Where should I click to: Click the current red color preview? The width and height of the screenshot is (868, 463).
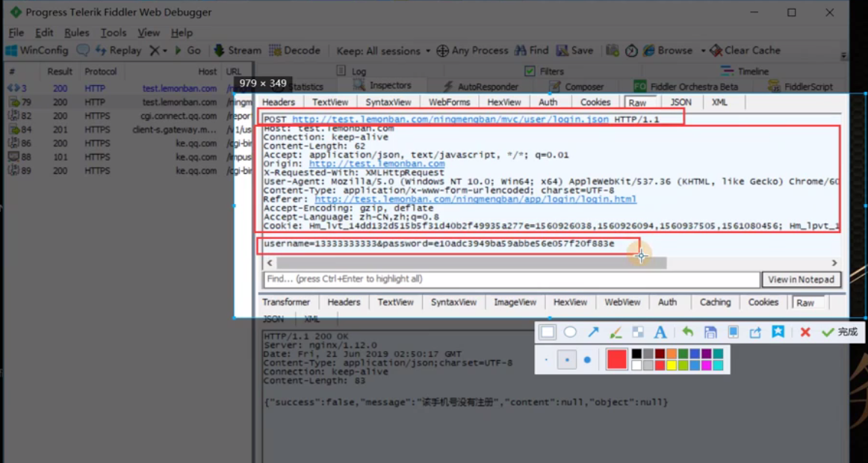(617, 359)
